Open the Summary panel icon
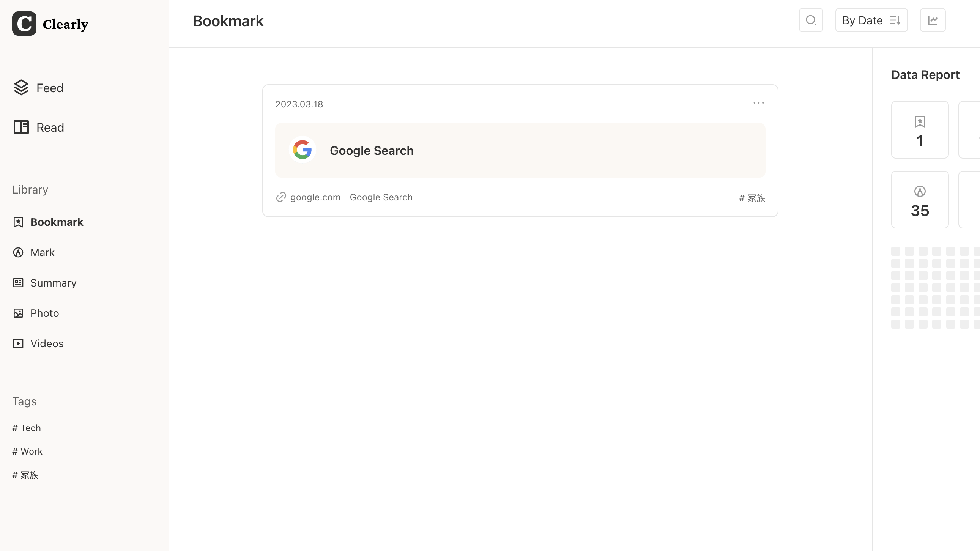Viewport: 980px width, 551px height. (x=18, y=283)
